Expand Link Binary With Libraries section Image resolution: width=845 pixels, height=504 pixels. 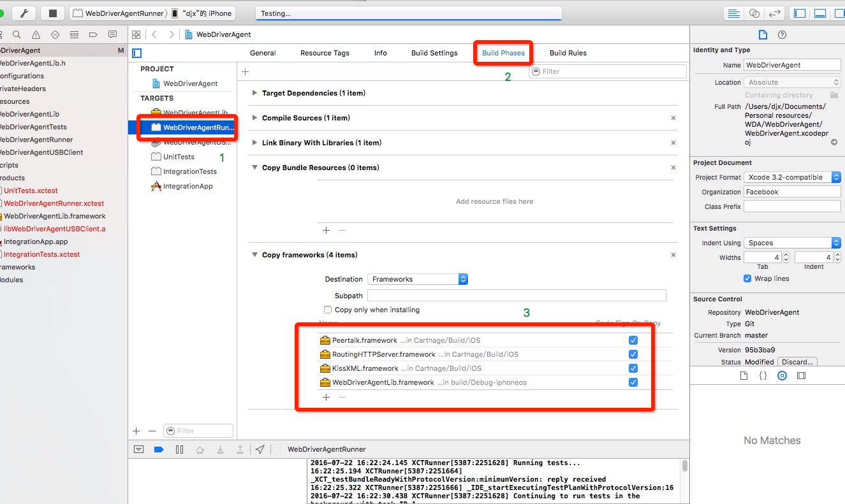(255, 143)
